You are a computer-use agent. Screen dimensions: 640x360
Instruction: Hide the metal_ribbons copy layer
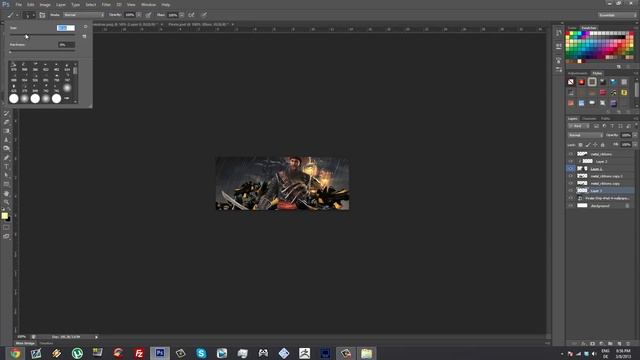click(x=571, y=183)
